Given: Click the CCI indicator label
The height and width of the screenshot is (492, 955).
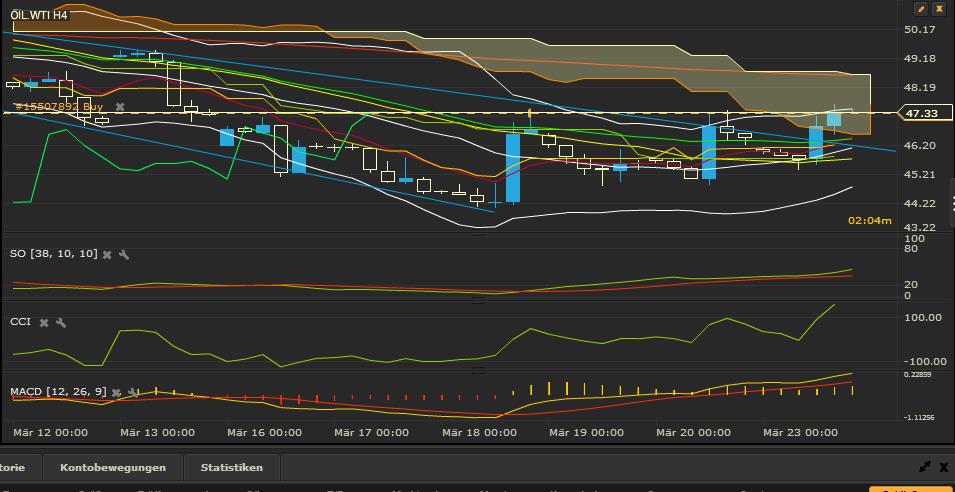Looking at the screenshot, I should (20, 322).
